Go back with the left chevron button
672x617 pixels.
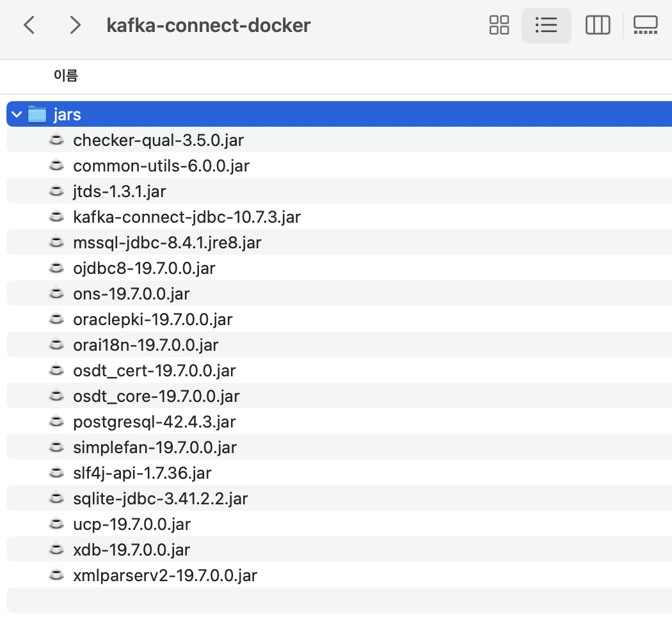[x=29, y=25]
